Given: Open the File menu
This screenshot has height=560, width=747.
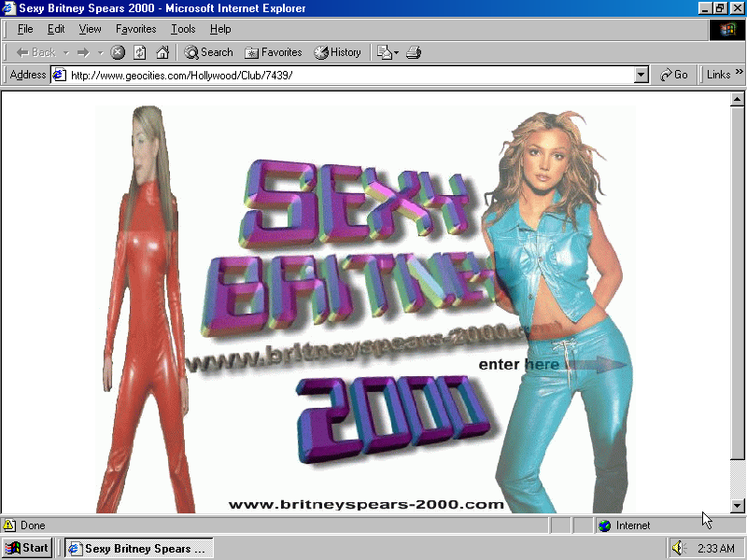Looking at the screenshot, I should (25, 29).
